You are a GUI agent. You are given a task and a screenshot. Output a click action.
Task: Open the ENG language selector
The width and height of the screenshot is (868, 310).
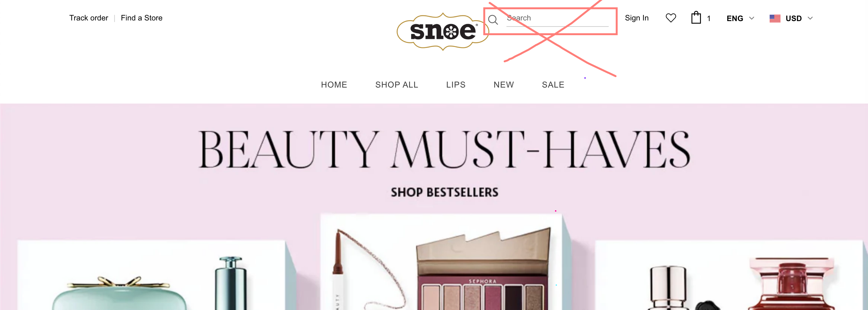pos(740,18)
